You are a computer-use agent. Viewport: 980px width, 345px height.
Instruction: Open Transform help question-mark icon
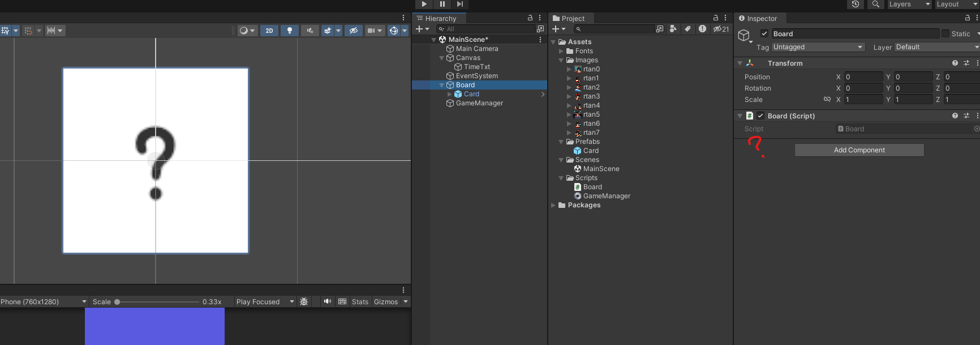click(955, 63)
